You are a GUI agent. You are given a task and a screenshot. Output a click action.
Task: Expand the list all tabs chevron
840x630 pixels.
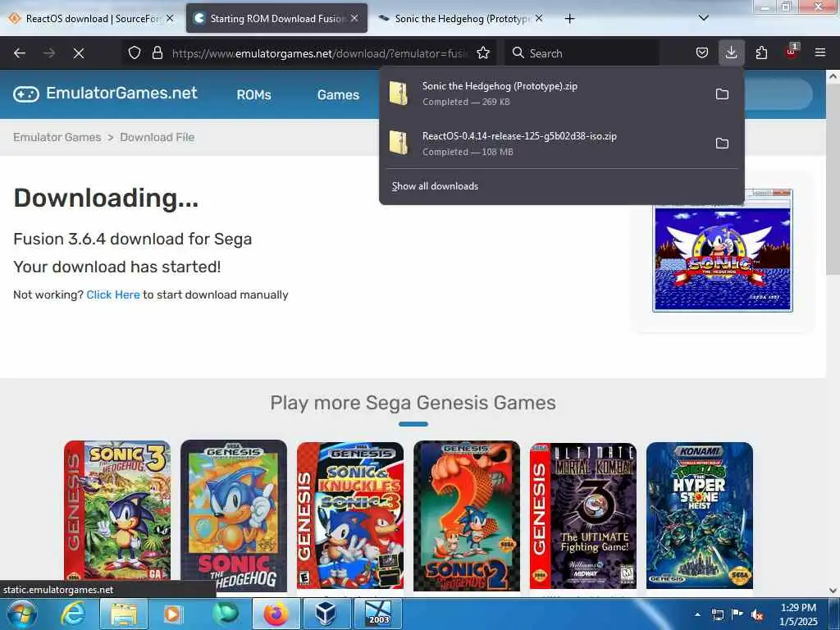[704, 18]
